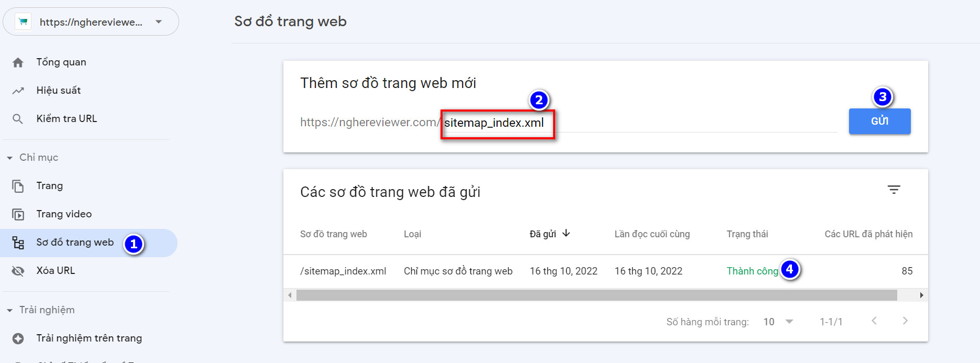980x363 pixels.
Task: Open the property selector dropdown
Action: pyautogui.click(x=91, y=21)
